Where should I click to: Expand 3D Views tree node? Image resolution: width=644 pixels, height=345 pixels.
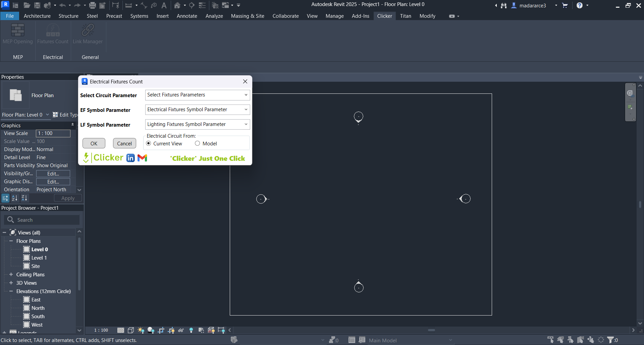click(x=11, y=283)
